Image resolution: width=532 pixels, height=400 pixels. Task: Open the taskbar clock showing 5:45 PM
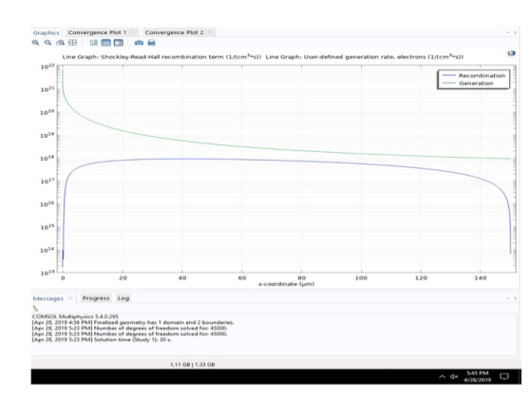[477, 376]
